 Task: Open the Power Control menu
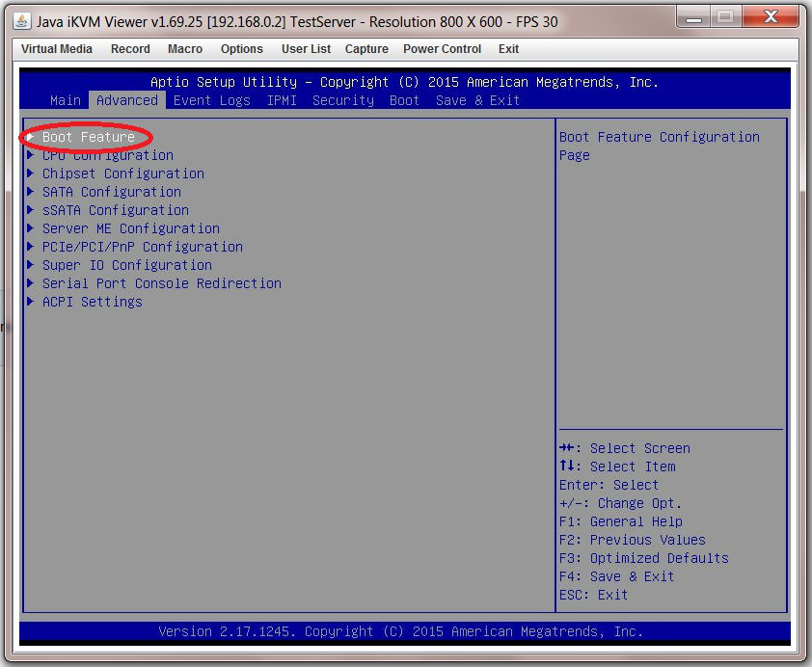click(x=442, y=49)
